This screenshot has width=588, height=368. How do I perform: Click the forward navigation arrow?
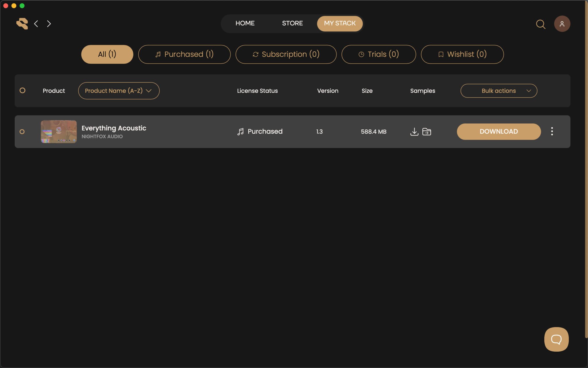(x=49, y=24)
